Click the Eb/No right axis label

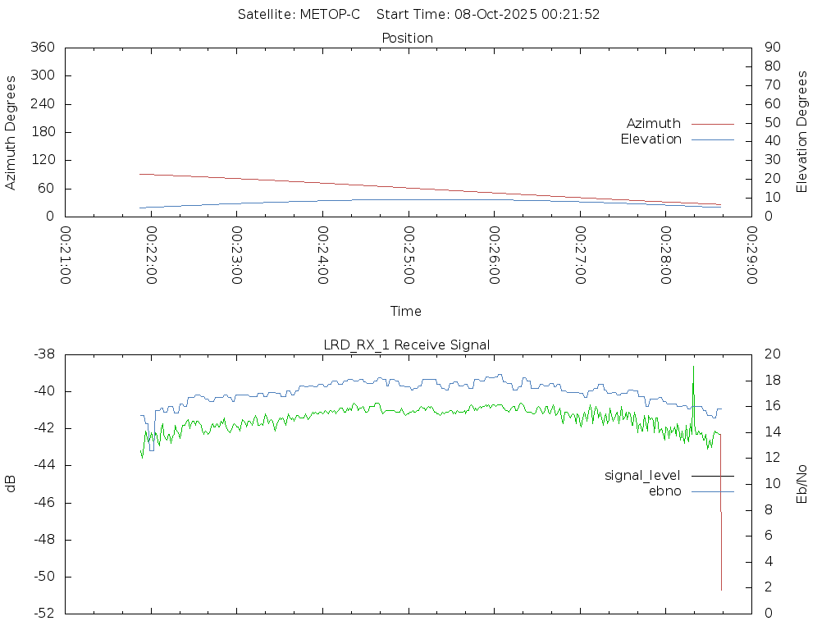(802, 483)
